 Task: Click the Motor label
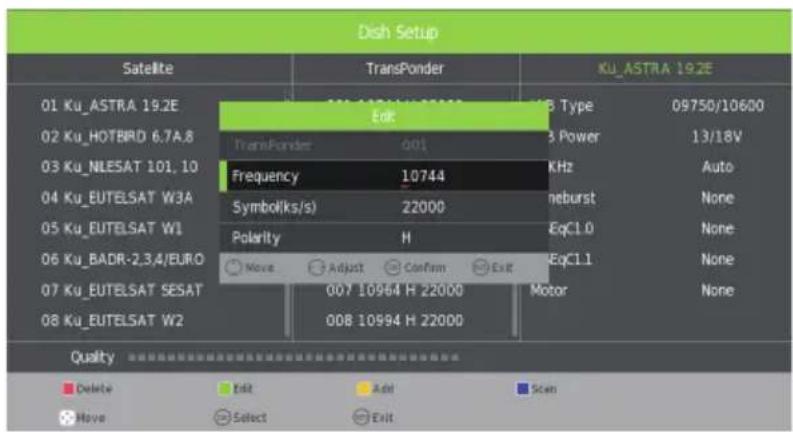click(549, 290)
